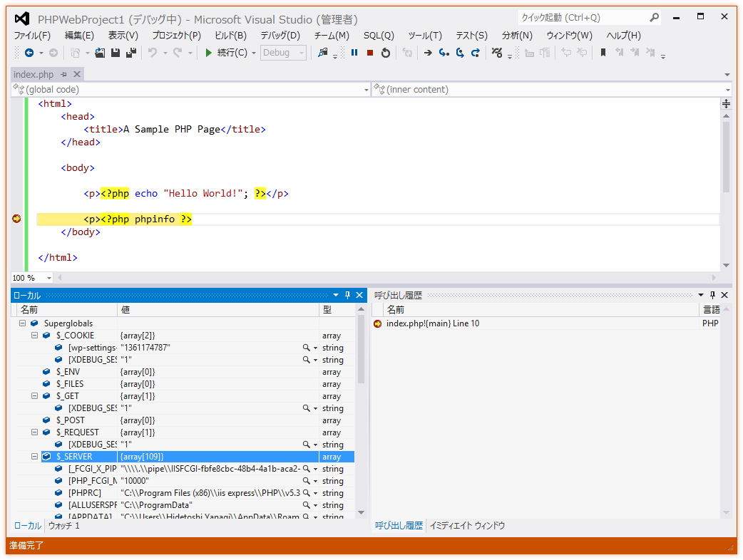Open Locals panel window options dropdown
The height and width of the screenshot is (560, 743).
point(335,295)
